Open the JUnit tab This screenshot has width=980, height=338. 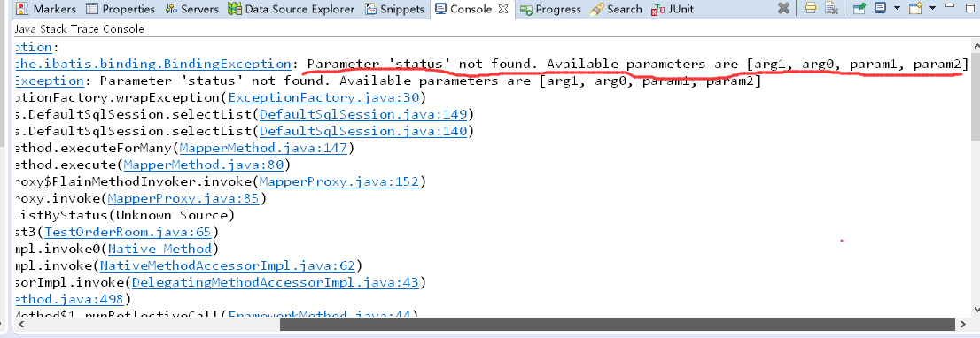tap(673, 10)
